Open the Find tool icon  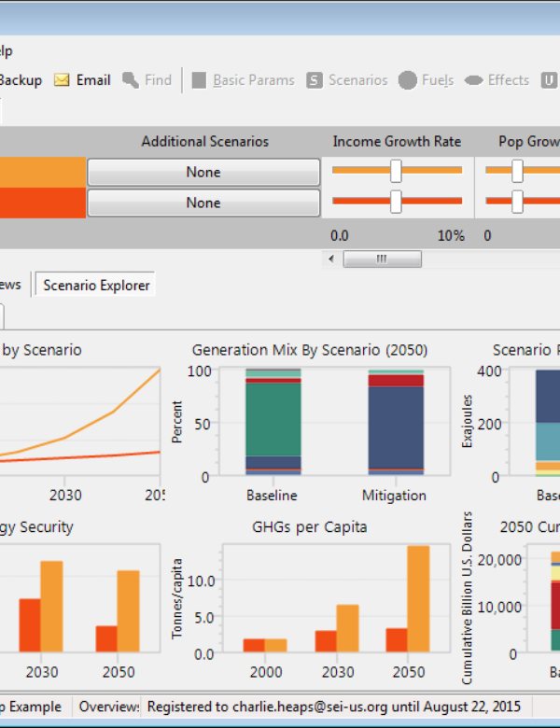click(x=131, y=80)
